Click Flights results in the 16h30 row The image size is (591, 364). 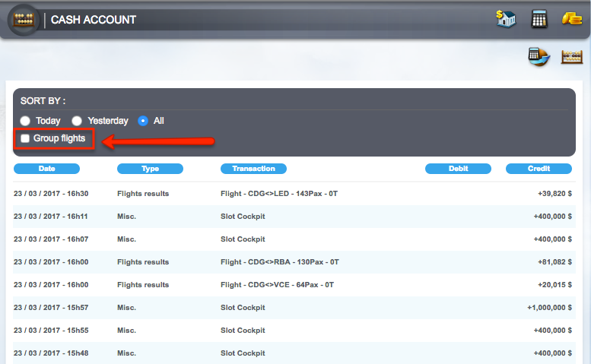pos(143,194)
